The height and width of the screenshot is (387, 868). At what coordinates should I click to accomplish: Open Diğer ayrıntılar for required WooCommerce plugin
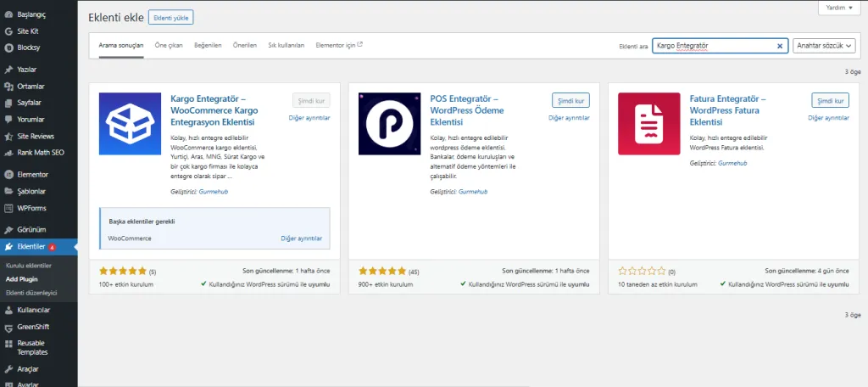click(x=302, y=238)
